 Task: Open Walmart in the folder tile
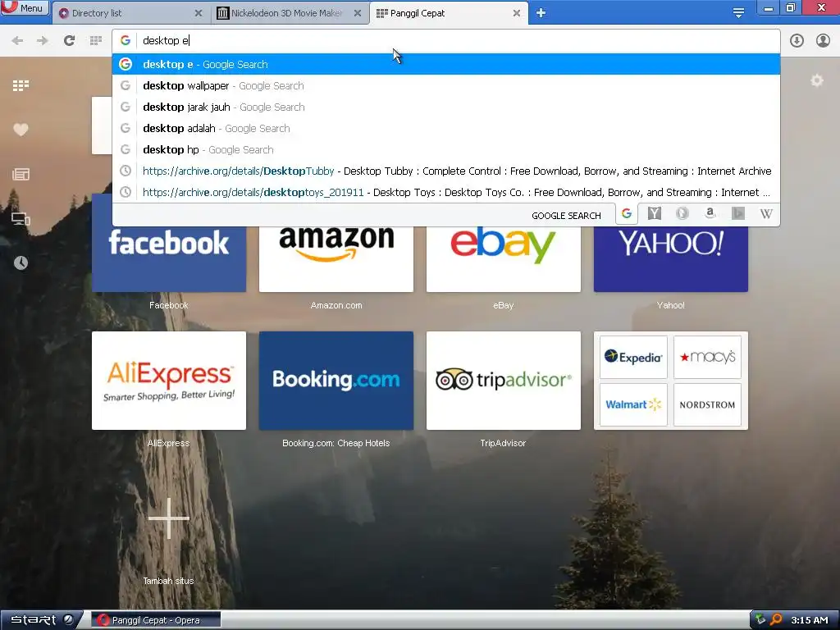pyautogui.click(x=633, y=404)
